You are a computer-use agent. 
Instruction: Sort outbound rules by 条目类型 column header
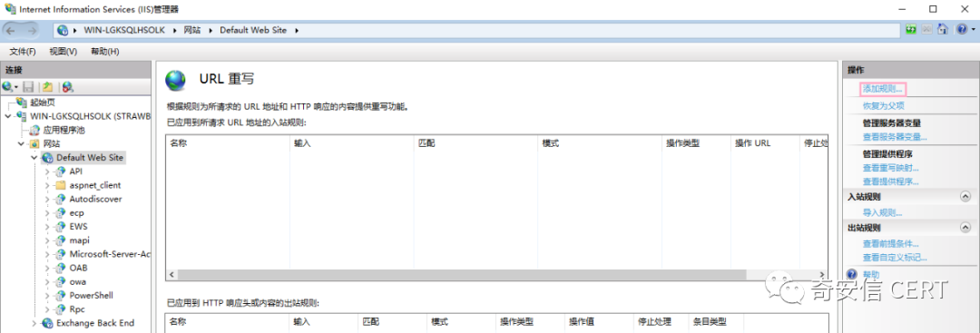716,322
